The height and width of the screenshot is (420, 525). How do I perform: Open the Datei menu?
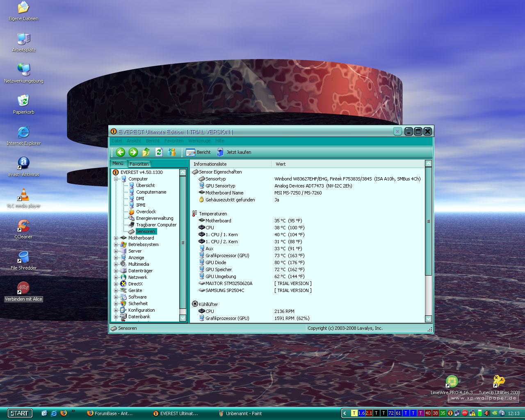pyautogui.click(x=117, y=141)
